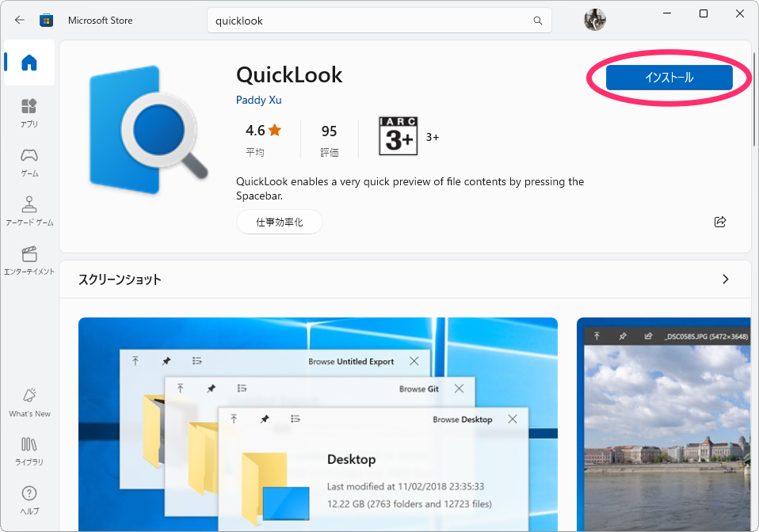This screenshot has width=759, height=532.
Task: Close the Microsoft Store window
Action: tap(740, 13)
